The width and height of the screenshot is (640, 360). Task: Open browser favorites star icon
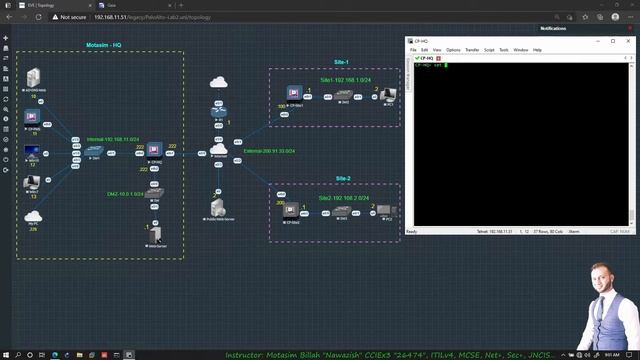[x=585, y=17]
